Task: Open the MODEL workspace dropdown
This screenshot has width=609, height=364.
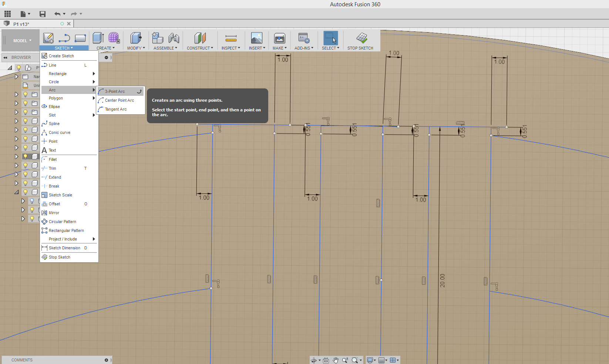Action: tap(22, 41)
